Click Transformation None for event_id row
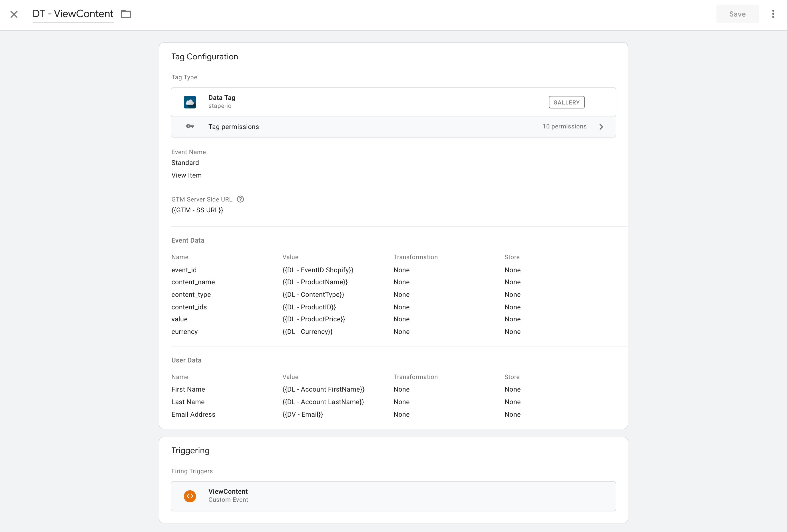 pos(401,270)
